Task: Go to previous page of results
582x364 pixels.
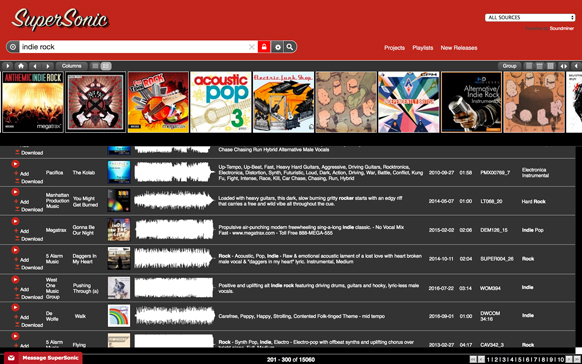Action: (481, 360)
